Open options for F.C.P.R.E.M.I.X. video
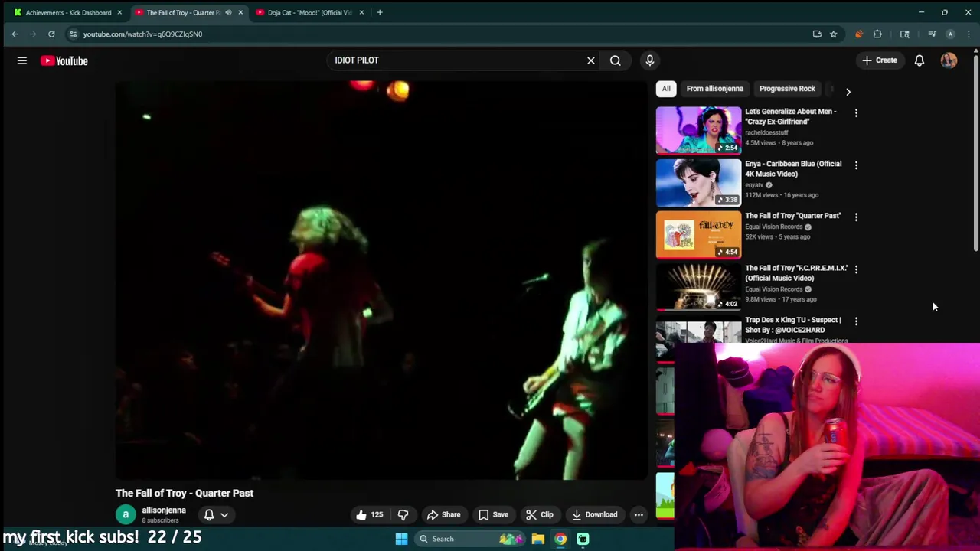The width and height of the screenshot is (980, 551). [x=856, y=269]
